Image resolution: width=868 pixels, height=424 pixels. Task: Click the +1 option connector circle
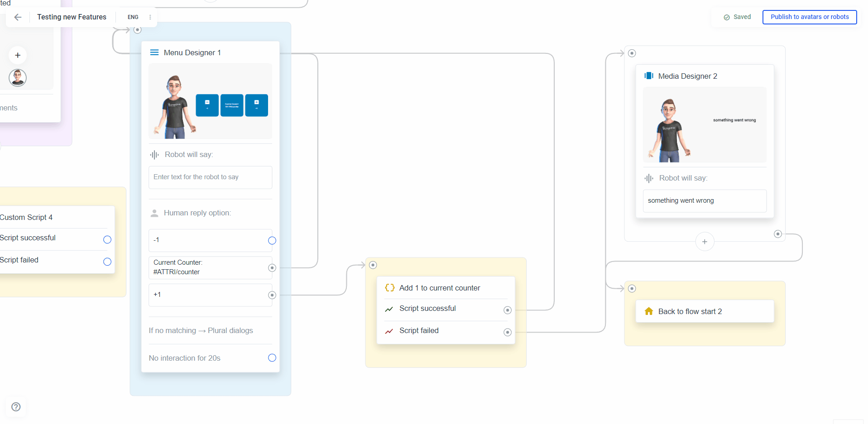(x=272, y=295)
